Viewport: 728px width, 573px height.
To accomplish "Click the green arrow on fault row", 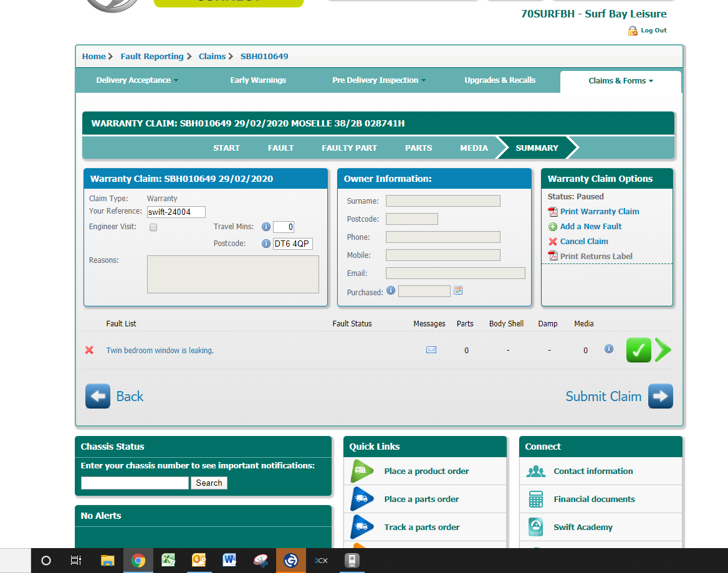I will [x=663, y=350].
